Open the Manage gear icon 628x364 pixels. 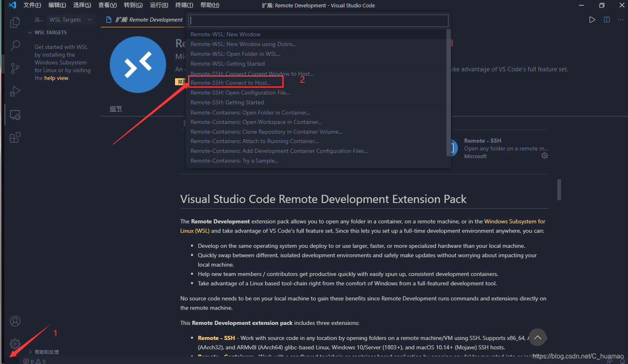click(x=15, y=344)
